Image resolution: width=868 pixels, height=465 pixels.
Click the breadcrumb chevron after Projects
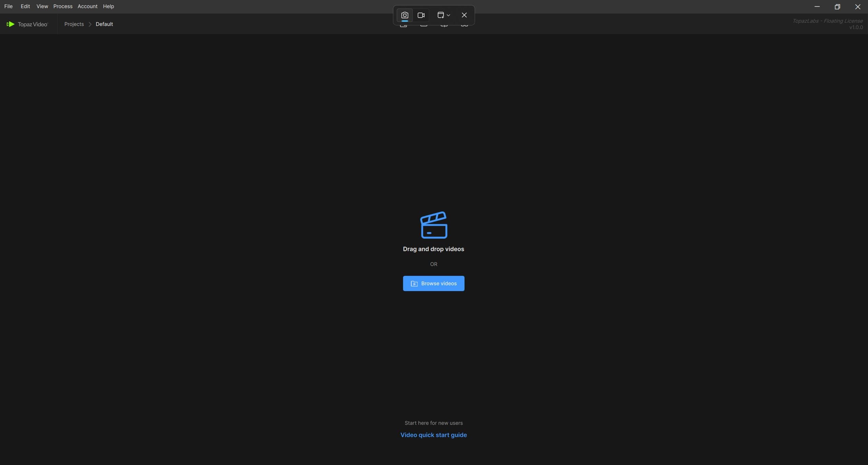click(x=90, y=24)
